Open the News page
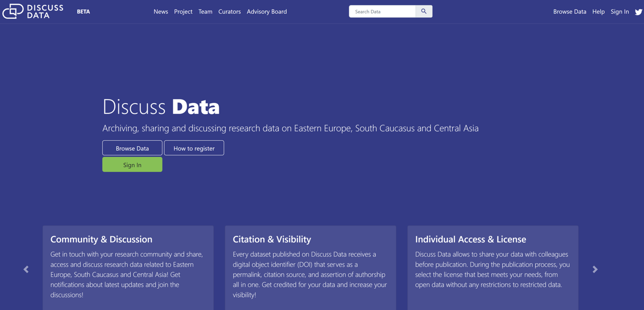The width and height of the screenshot is (644, 310). pyautogui.click(x=161, y=11)
